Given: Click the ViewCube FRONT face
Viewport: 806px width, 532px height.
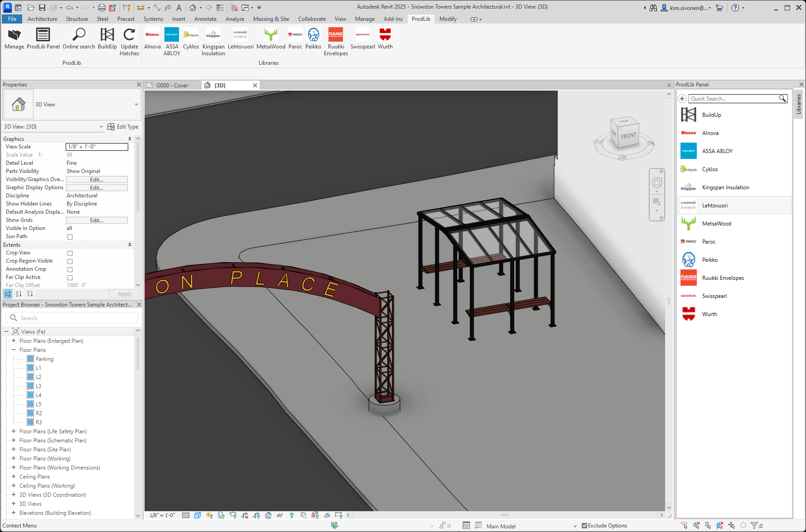Looking at the screenshot, I should pyautogui.click(x=628, y=135).
